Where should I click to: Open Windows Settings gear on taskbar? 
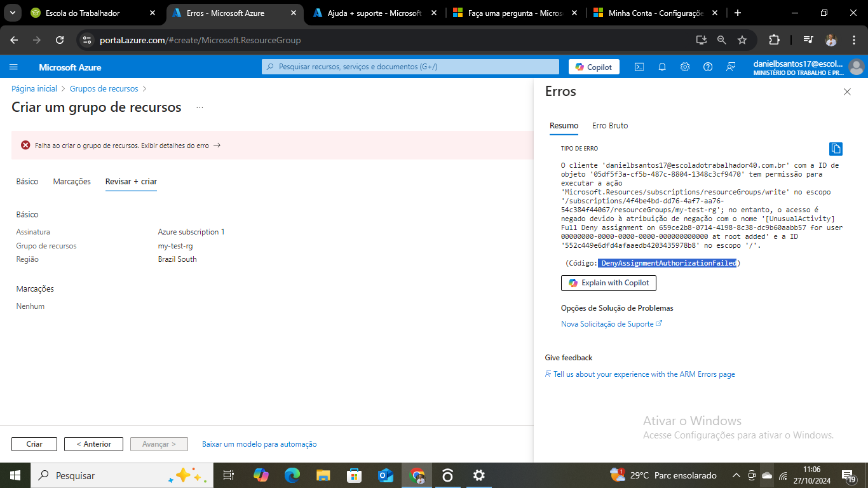point(479,475)
